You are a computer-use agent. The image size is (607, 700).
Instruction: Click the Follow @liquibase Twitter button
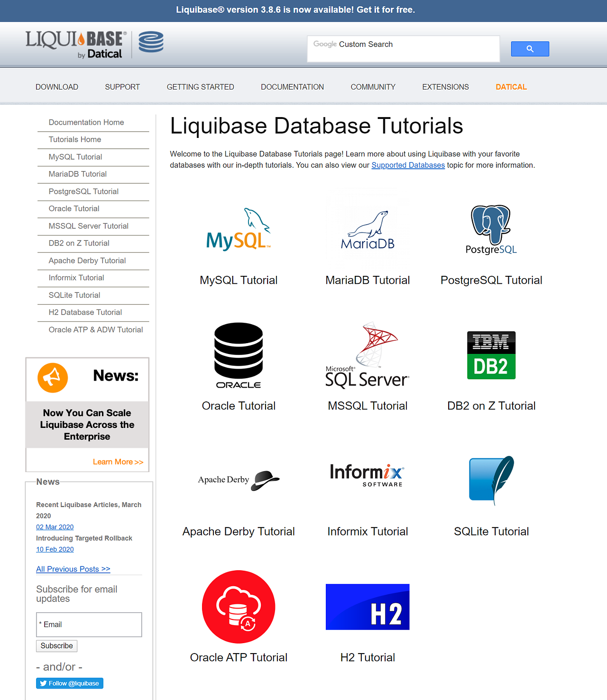[x=69, y=683]
